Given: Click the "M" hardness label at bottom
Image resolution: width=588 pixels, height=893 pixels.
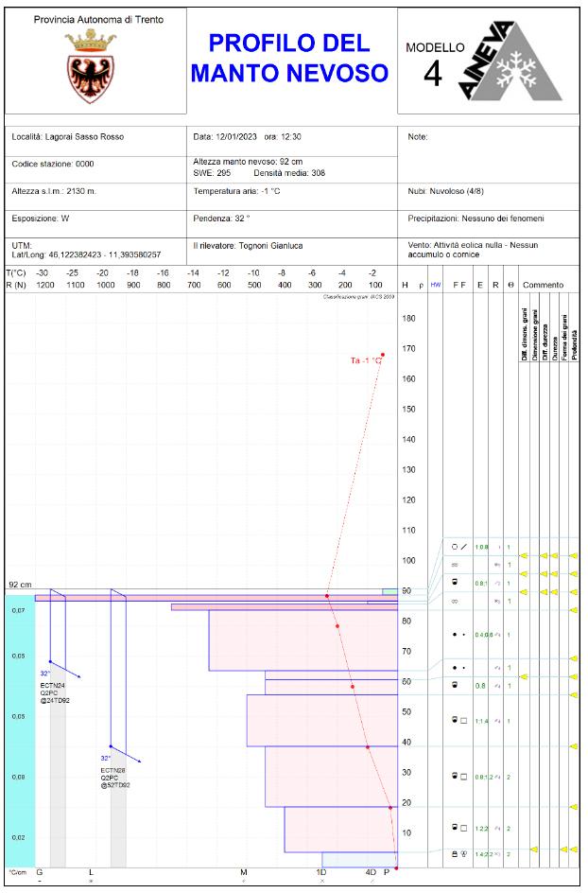Looking at the screenshot, I should (x=244, y=872).
